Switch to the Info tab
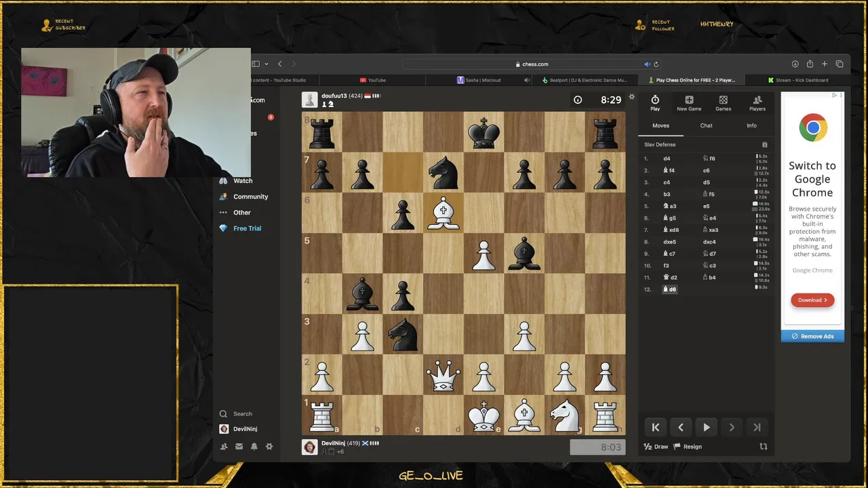868x488 pixels. click(x=751, y=125)
